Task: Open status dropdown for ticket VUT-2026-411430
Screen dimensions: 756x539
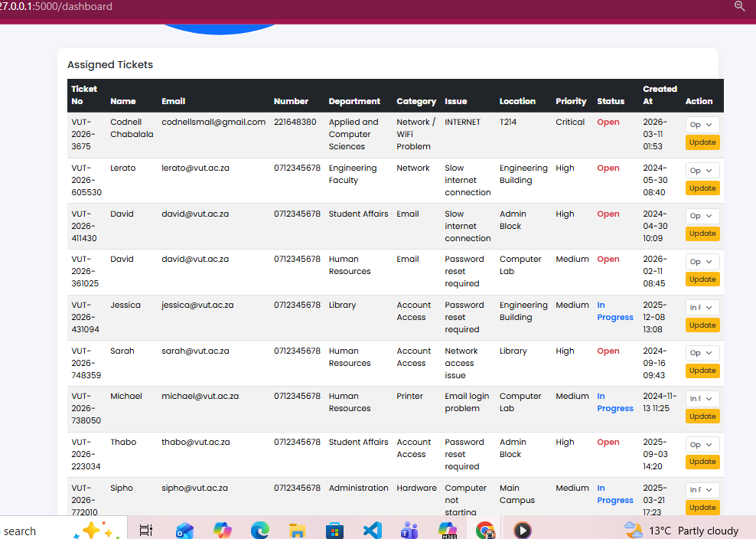Action: 702,216
